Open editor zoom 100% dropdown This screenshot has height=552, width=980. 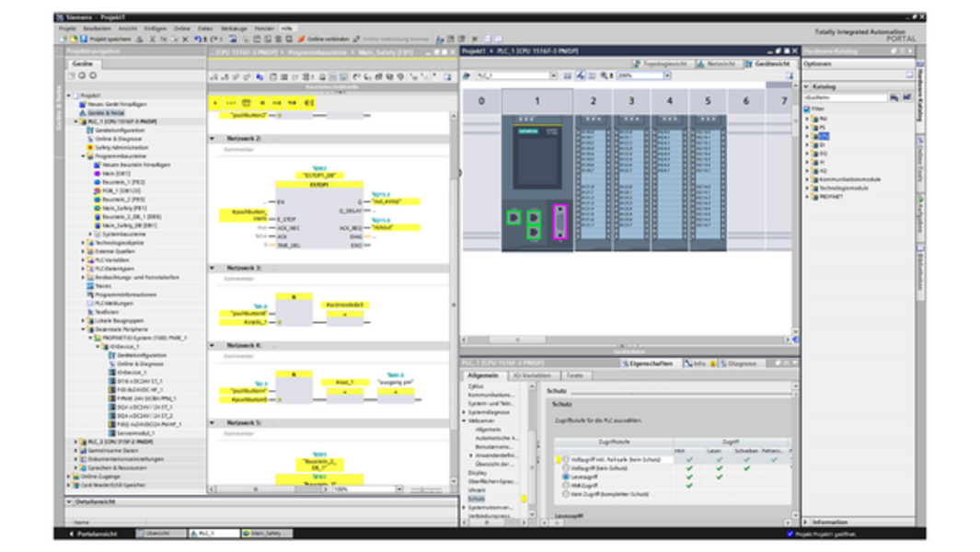399,489
